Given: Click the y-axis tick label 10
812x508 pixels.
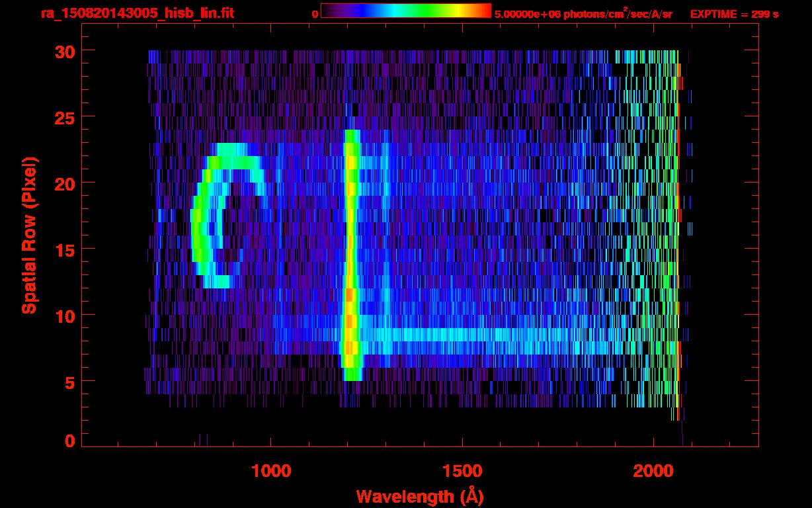Looking at the screenshot, I should point(65,316).
